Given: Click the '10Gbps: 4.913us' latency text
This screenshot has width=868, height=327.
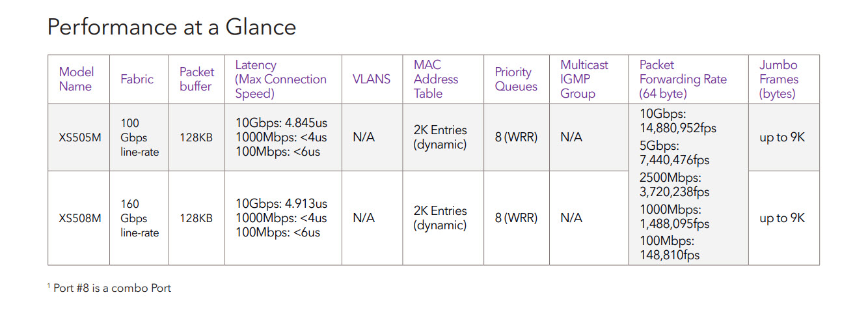Looking at the screenshot, I should coord(281,204).
